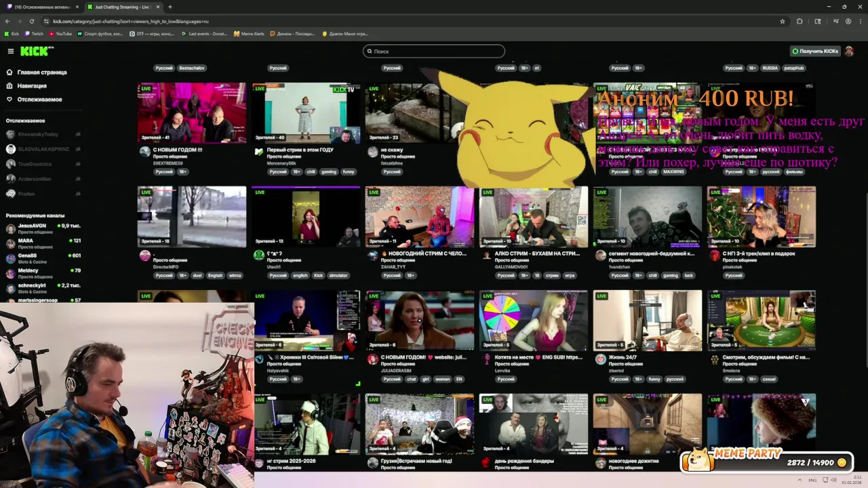Open DirectorMFO snowy street stream thumbnail
The height and width of the screenshot is (488, 868).
click(192, 217)
